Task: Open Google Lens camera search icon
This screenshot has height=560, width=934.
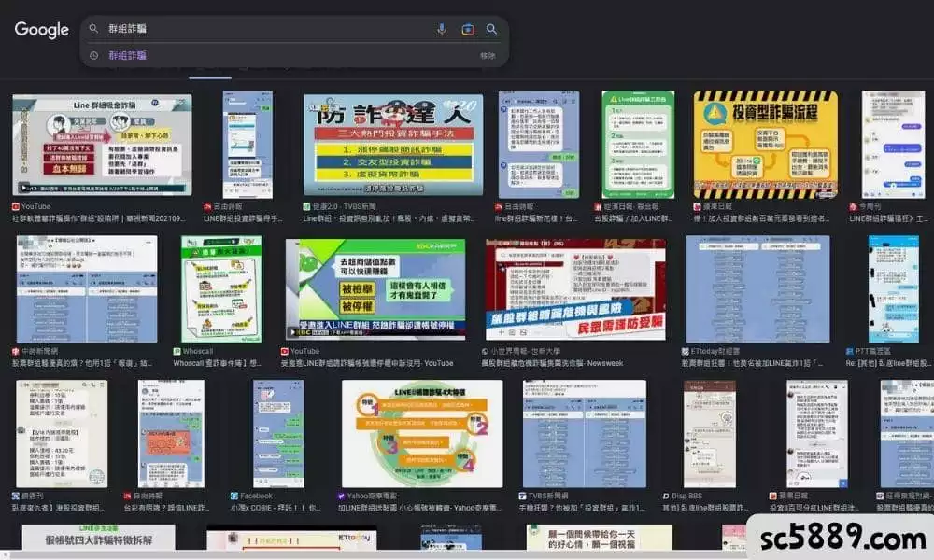Action: click(468, 29)
